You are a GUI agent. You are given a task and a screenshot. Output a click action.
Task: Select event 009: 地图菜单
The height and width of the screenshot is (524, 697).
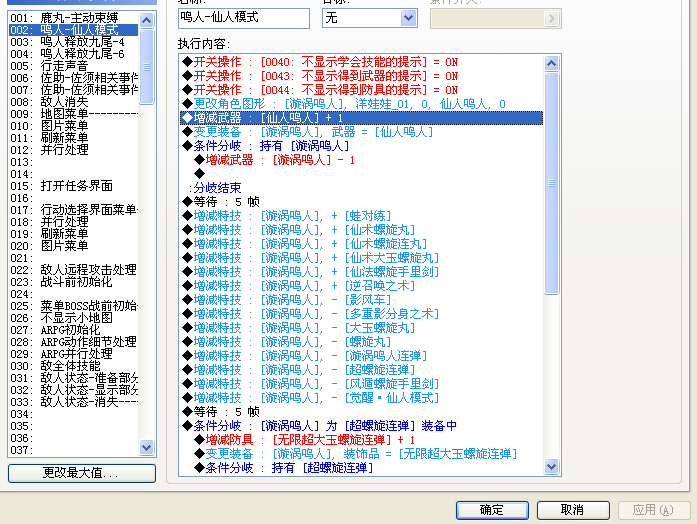point(73,114)
